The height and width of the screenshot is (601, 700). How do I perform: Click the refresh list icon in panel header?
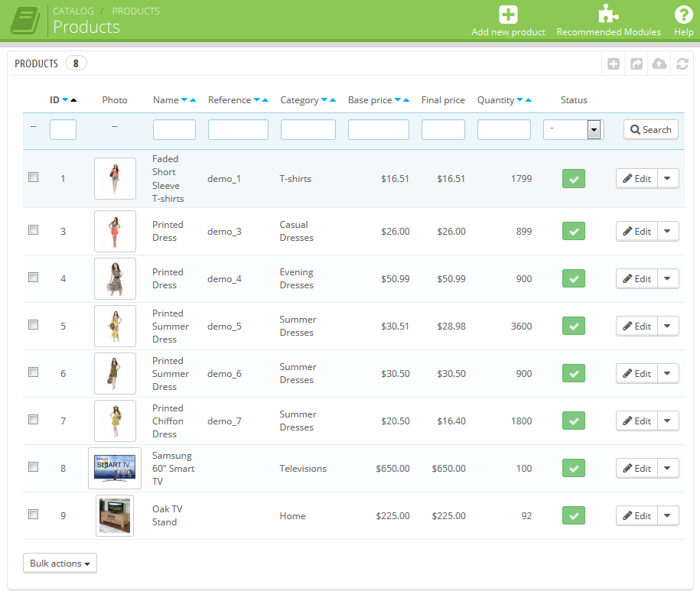tap(682, 64)
